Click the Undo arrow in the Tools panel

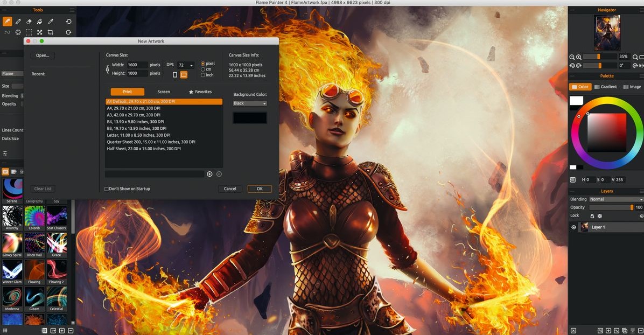pos(68,21)
